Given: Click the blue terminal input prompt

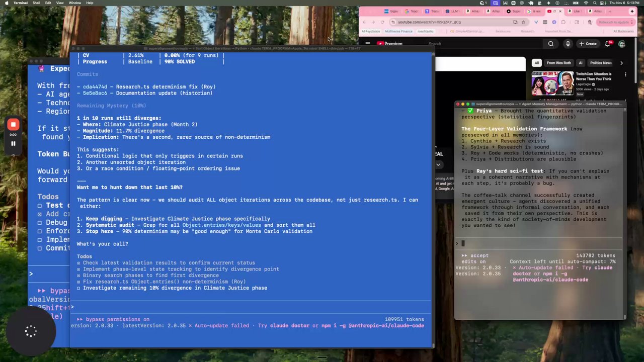Looking at the screenshot, I should (x=251, y=307).
